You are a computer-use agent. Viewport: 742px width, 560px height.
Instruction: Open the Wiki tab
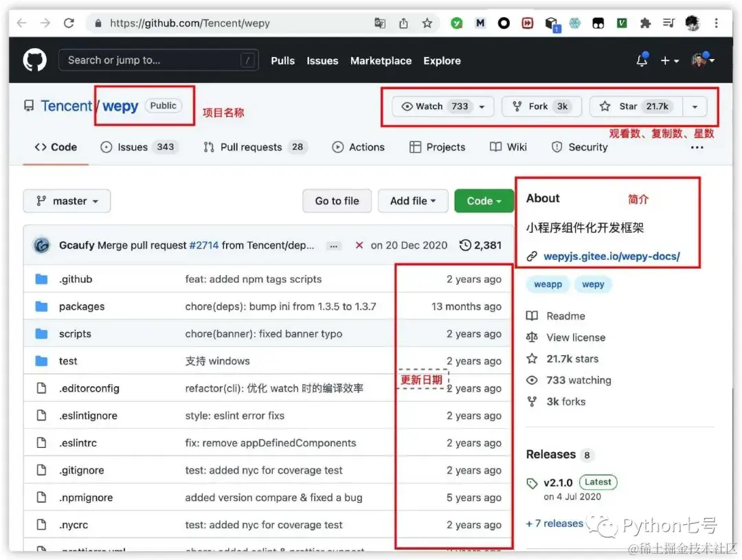point(508,147)
